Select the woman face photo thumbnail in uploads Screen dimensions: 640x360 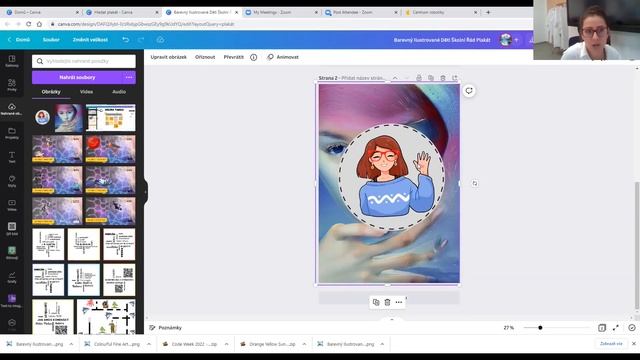point(69,118)
